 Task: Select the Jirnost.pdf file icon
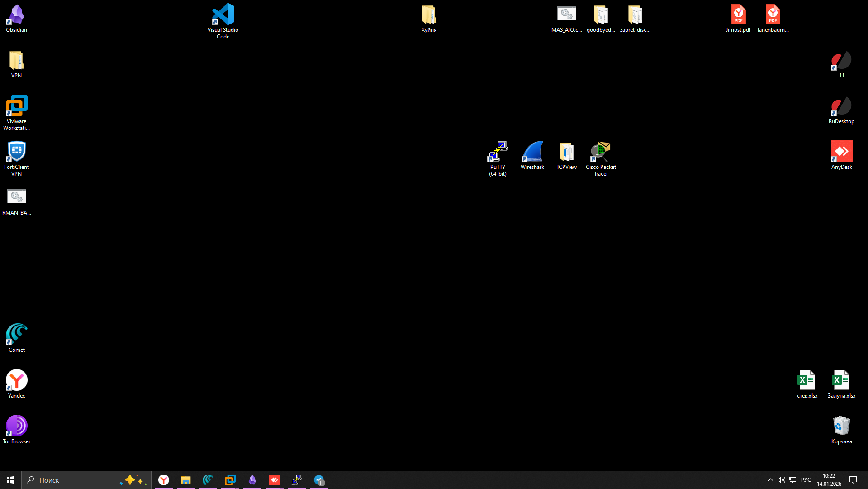(739, 19)
